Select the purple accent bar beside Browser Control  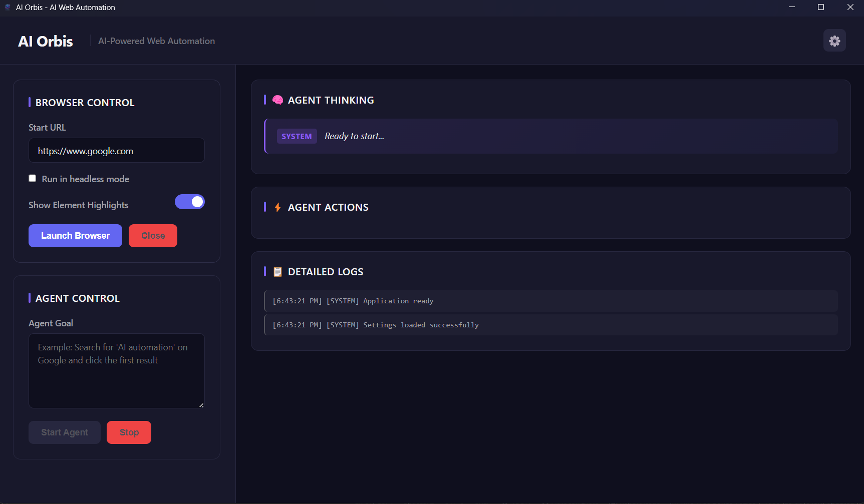coord(30,102)
